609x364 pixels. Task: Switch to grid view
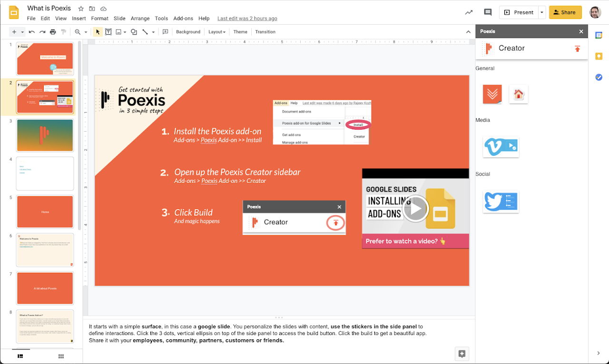[61, 356]
